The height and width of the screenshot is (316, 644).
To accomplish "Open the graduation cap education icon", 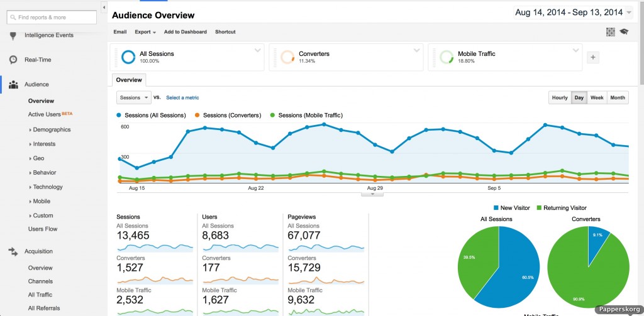I will 624,31.
